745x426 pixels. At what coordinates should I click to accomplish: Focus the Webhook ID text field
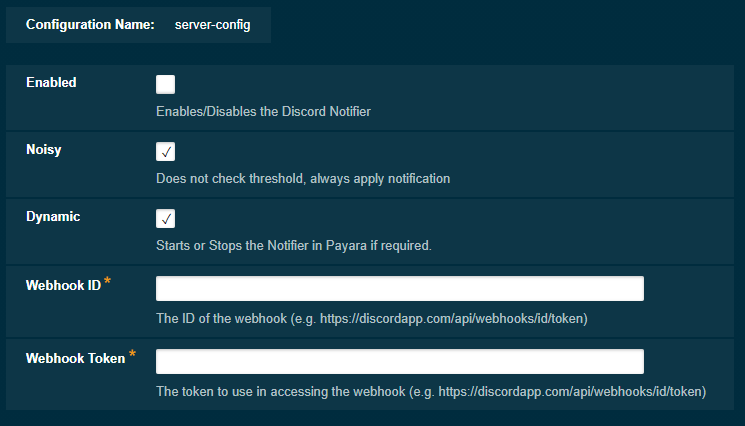(399, 289)
